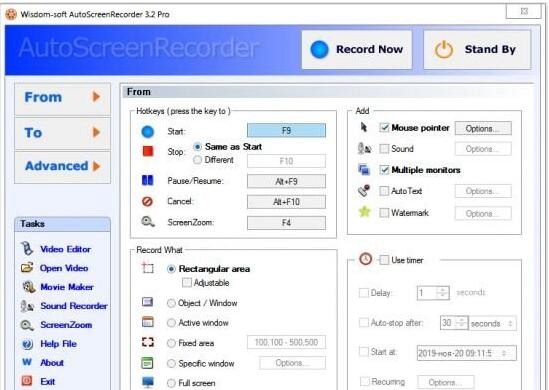Click the ScreenZoom task magnifier icon
Screen dimensions: 549x390
pyautogui.click(x=27, y=325)
